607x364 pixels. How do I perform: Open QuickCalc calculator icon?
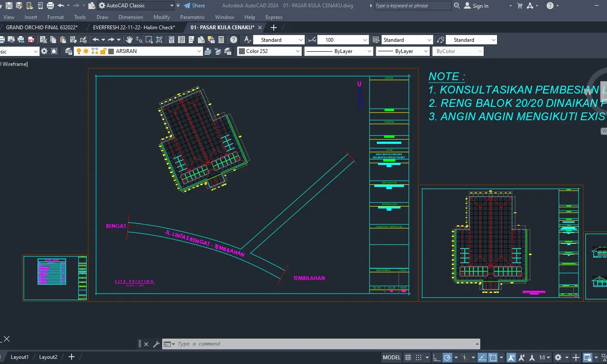tap(221, 40)
